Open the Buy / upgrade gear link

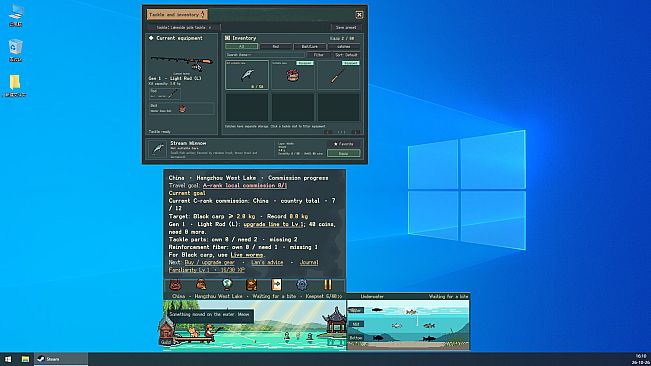(x=210, y=262)
